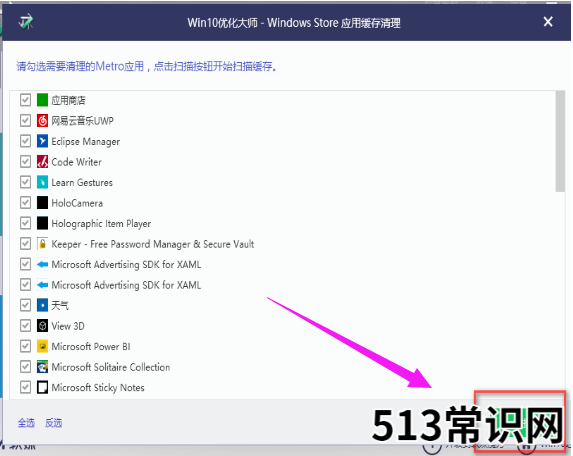This screenshot has height=456, width=573.
Task: Uncheck the Microsoft Sticky Notes checkbox
Action: pos(25,387)
